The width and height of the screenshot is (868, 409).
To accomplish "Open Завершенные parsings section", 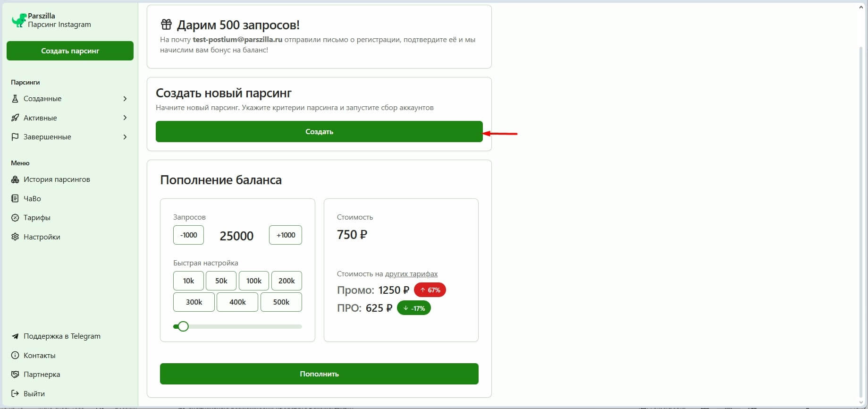I will (x=70, y=137).
